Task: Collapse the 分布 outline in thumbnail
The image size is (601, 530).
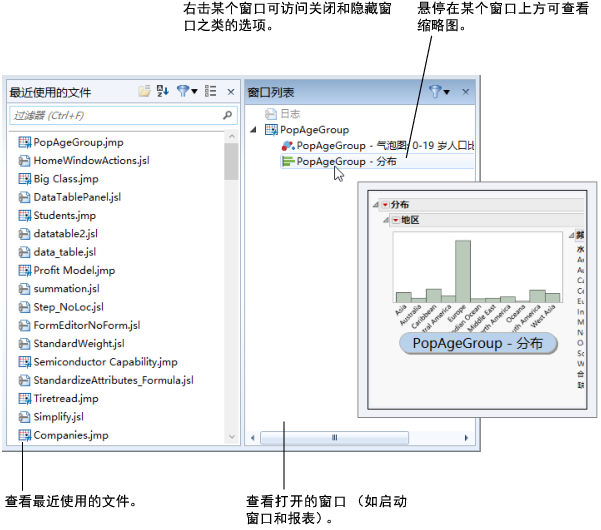Action: pyautogui.click(x=376, y=205)
